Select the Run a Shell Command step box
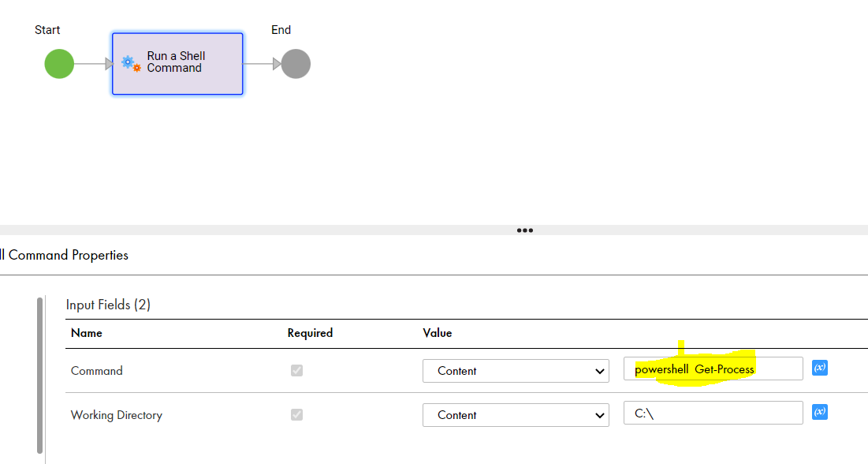Image resolution: width=868 pixels, height=464 pixels. coord(177,64)
